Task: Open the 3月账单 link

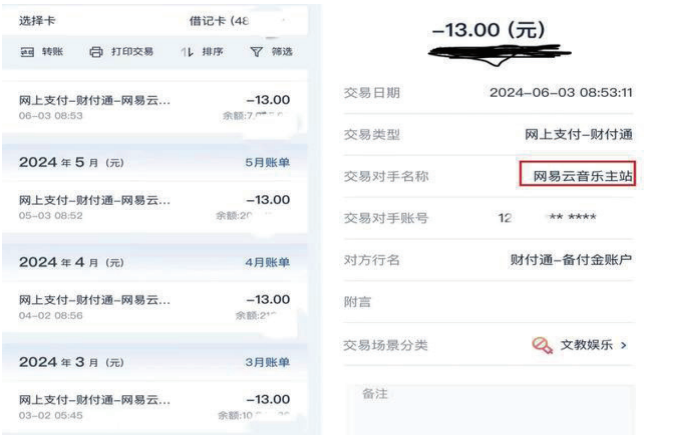Action: point(267,362)
